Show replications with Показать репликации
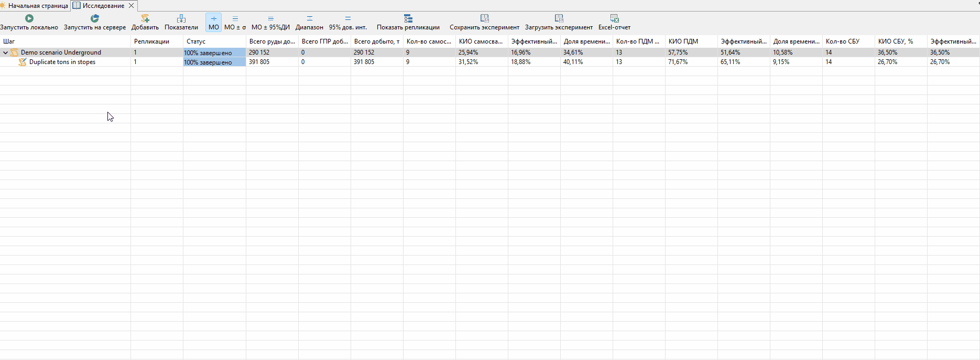The image size is (980, 360). tap(408, 23)
